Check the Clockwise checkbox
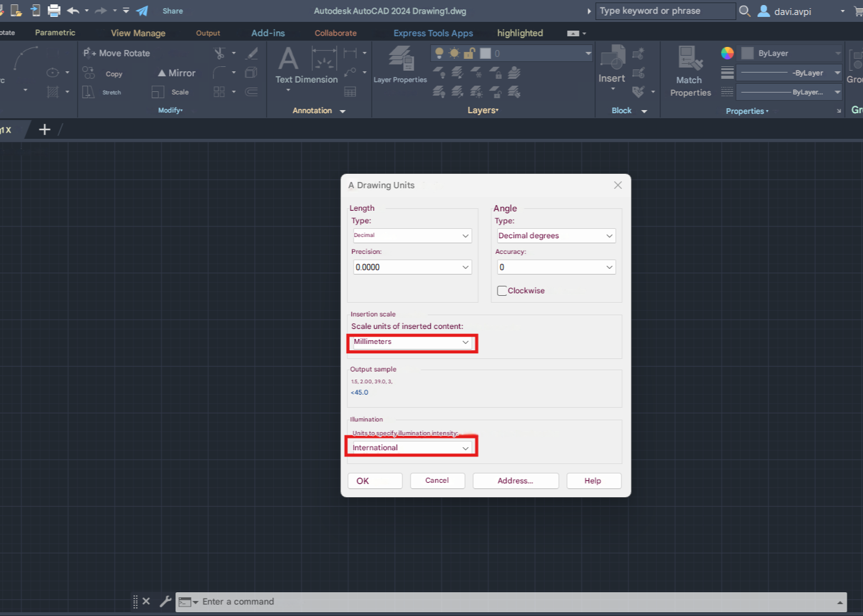 502,291
